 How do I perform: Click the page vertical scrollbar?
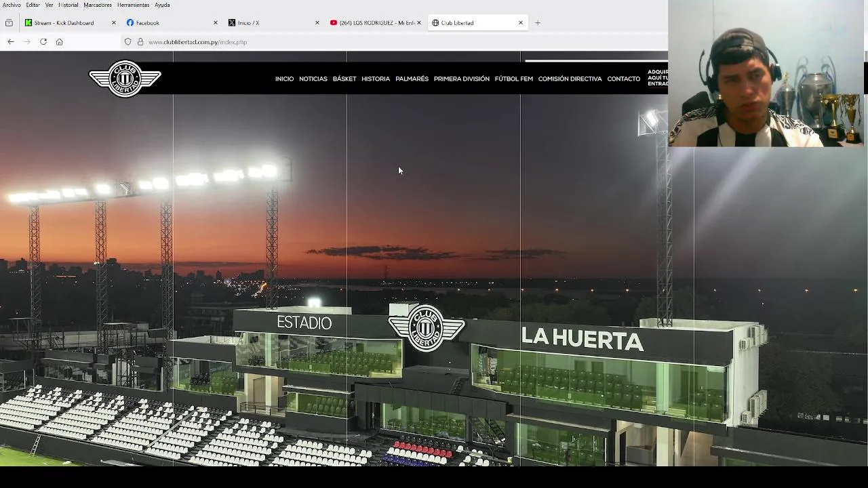pyautogui.click(x=865, y=258)
